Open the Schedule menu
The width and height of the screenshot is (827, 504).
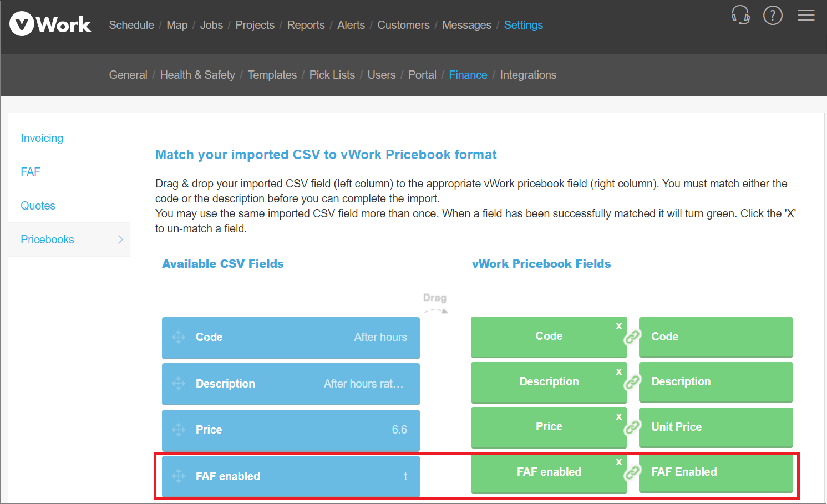(x=131, y=25)
